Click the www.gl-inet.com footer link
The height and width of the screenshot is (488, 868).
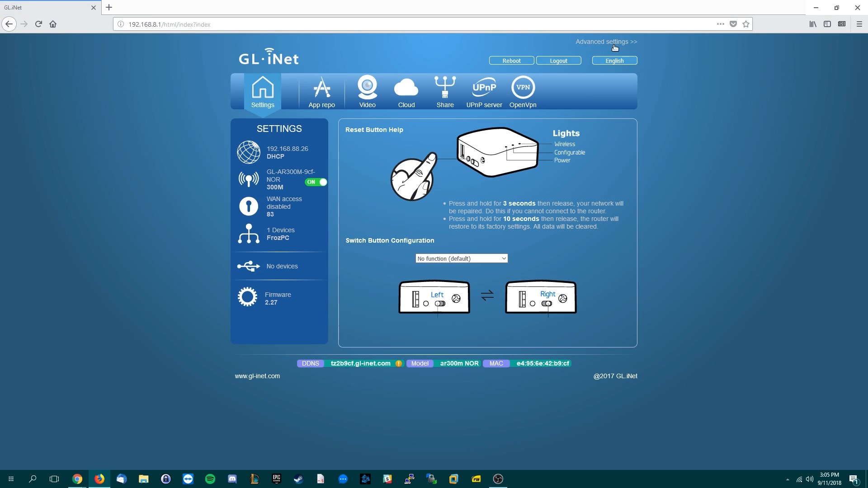(257, 376)
